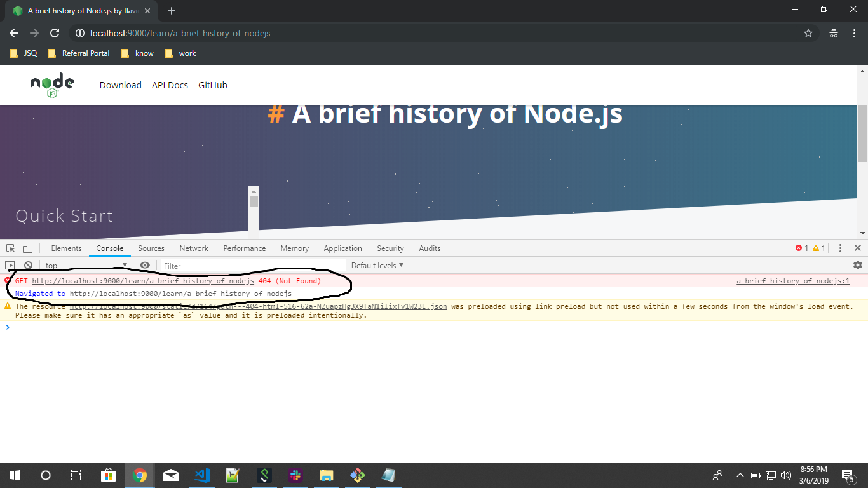This screenshot has width=868, height=488.
Task: Open the JSQ bookmark folder
Action: pyautogui.click(x=24, y=53)
